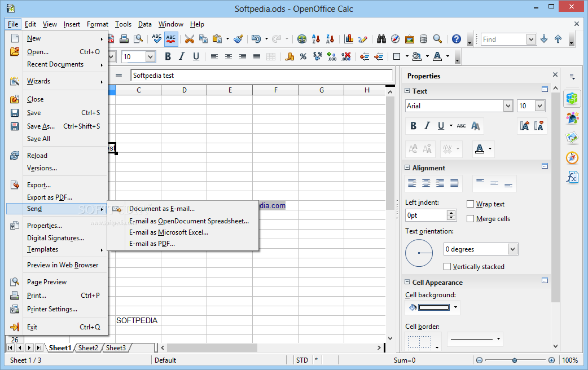Collapse the Cell Appearance section
Viewport: 588px width, 370px height.
(x=407, y=282)
